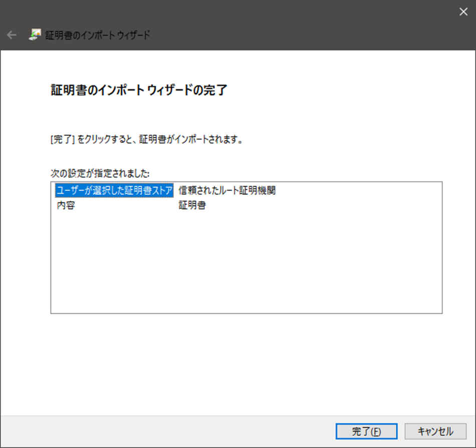The width and height of the screenshot is (476, 448).
Task: Select the 内容 row in the settings list
Action: (x=66, y=205)
